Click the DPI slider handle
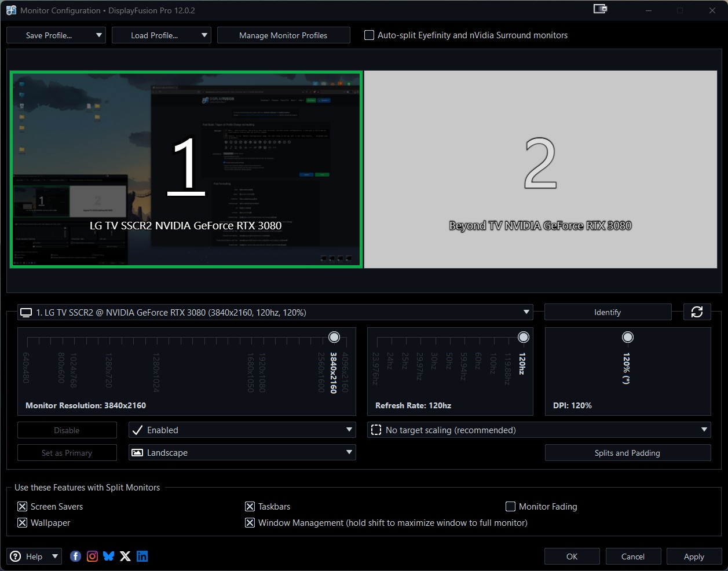This screenshot has height=571, width=728. pos(628,337)
